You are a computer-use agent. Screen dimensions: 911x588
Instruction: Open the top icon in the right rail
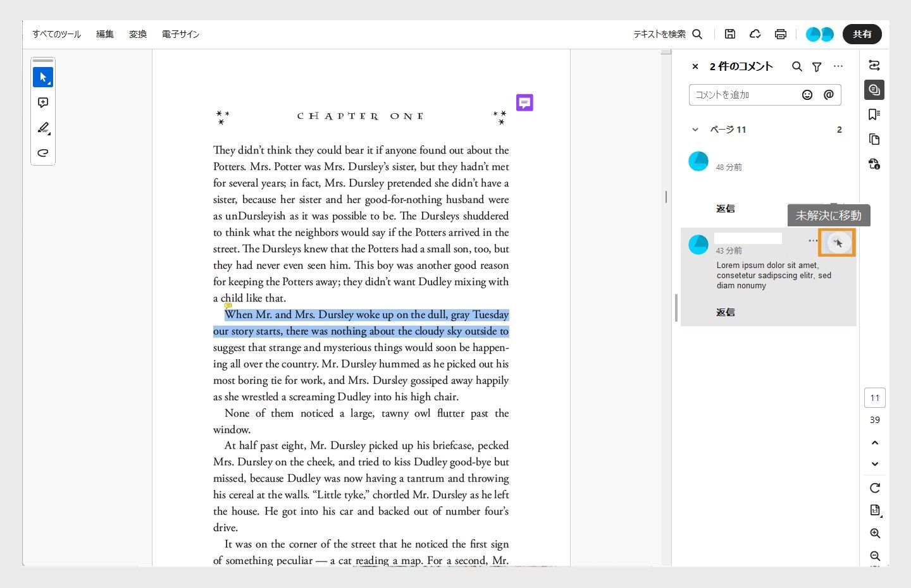[874, 65]
